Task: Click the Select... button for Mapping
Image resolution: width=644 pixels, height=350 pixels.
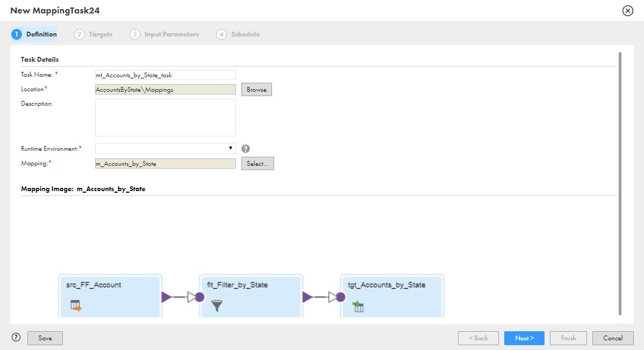Action: coord(257,163)
